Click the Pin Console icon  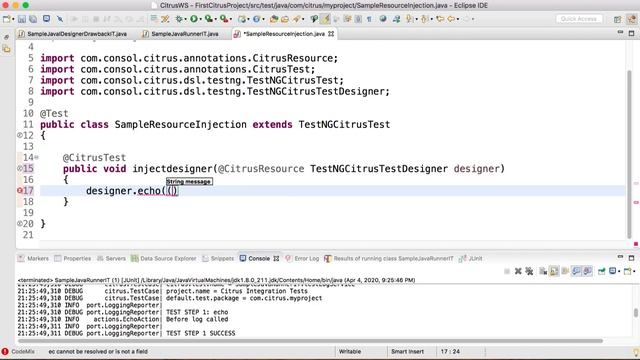point(601,271)
